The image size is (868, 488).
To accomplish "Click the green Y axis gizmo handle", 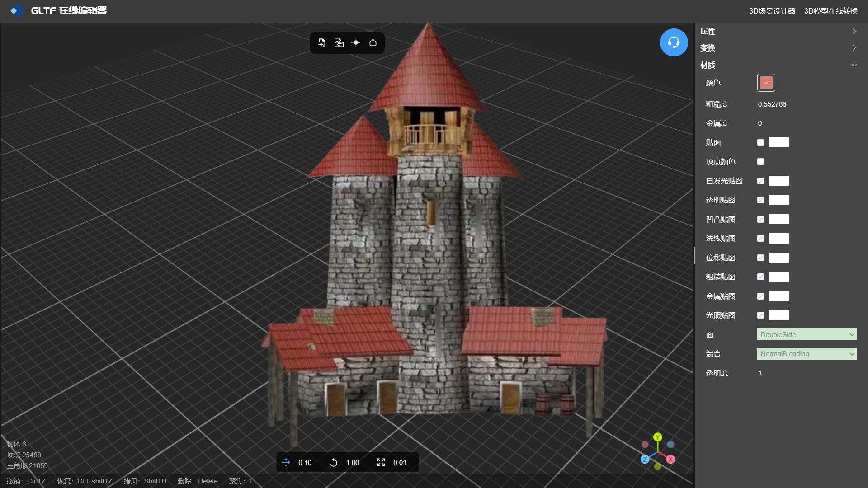I will [x=658, y=437].
